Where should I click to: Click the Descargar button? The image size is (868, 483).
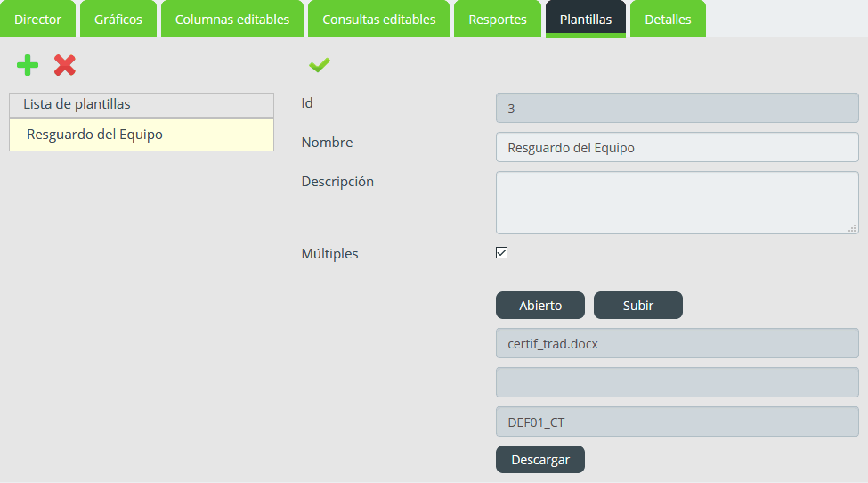540,460
